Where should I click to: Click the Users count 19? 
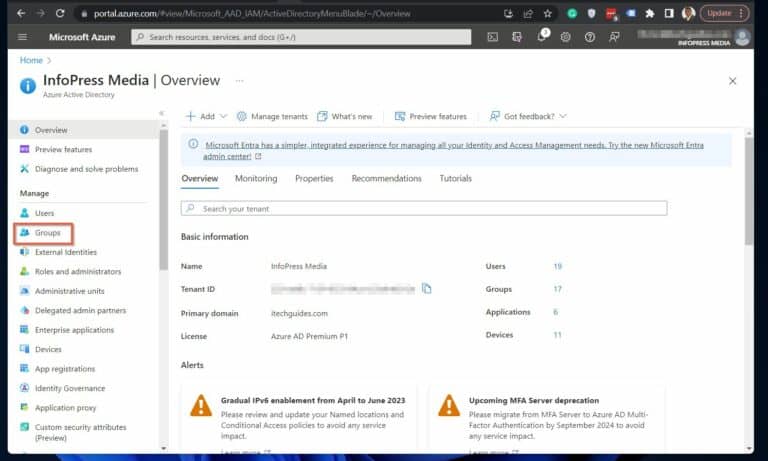pyautogui.click(x=557, y=266)
